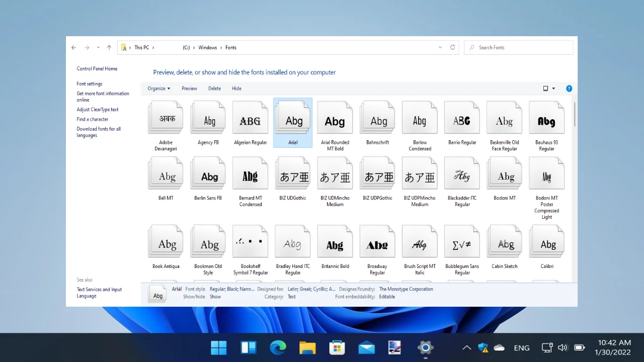Click the Delete toolbar button
Image resolution: width=644 pixels, height=362 pixels.
(x=214, y=88)
